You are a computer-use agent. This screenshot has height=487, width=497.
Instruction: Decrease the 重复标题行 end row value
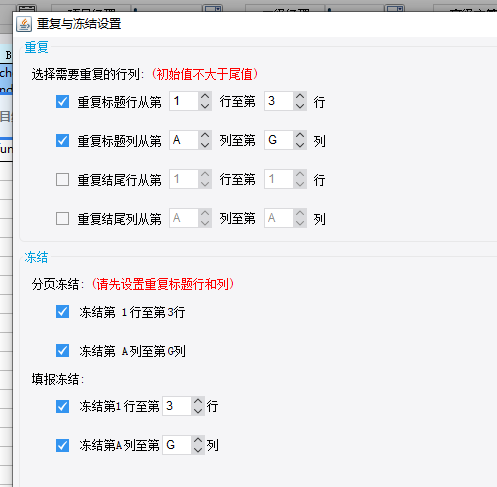(300, 106)
